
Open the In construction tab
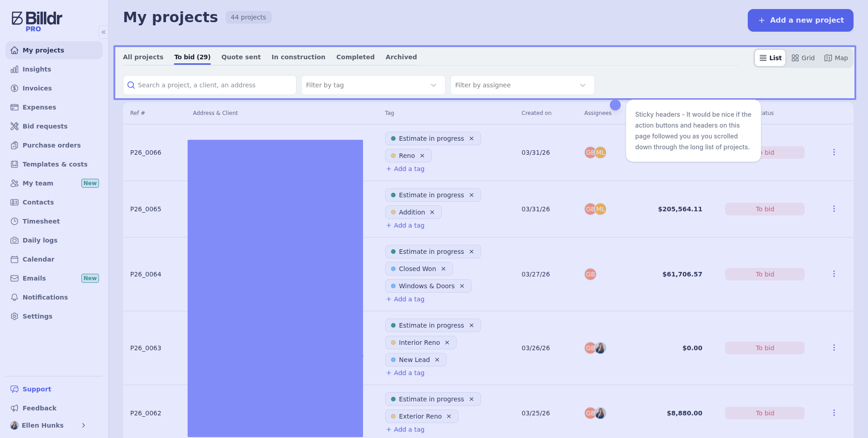tap(298, 57)
